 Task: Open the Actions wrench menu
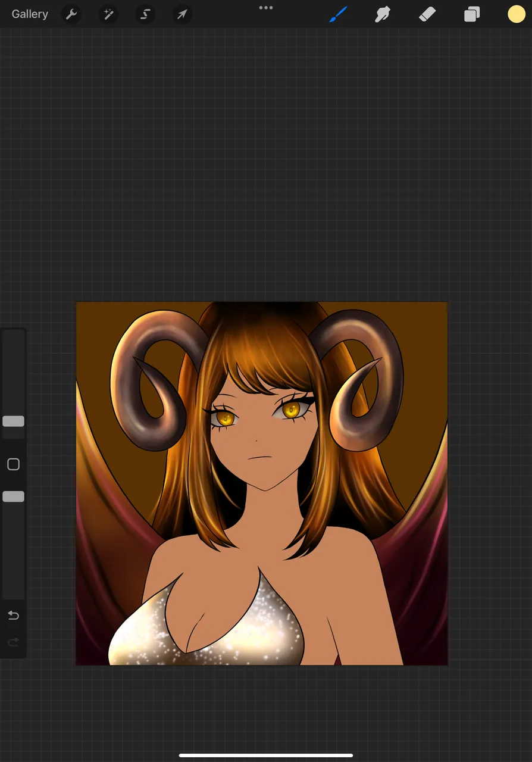[71, 14]
